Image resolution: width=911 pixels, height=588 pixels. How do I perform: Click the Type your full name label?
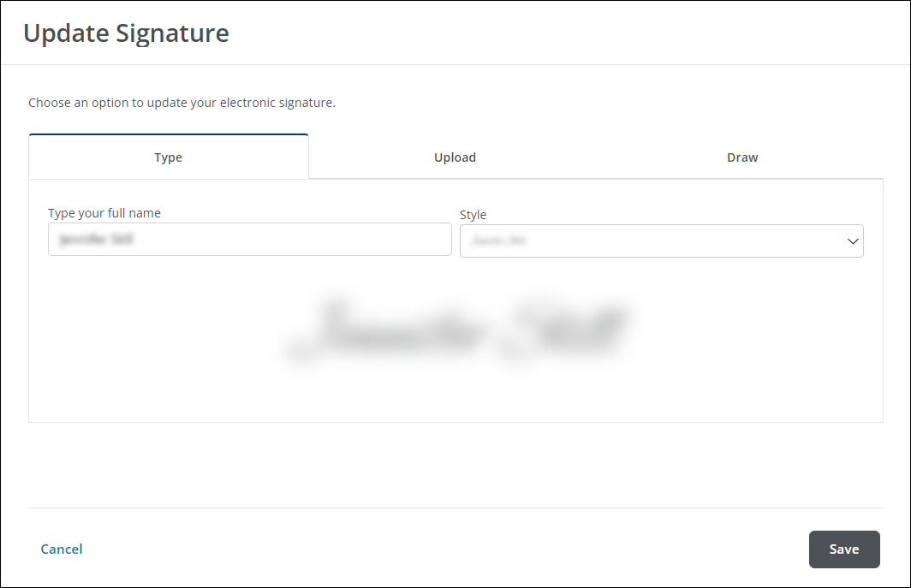tap(104, 212)
